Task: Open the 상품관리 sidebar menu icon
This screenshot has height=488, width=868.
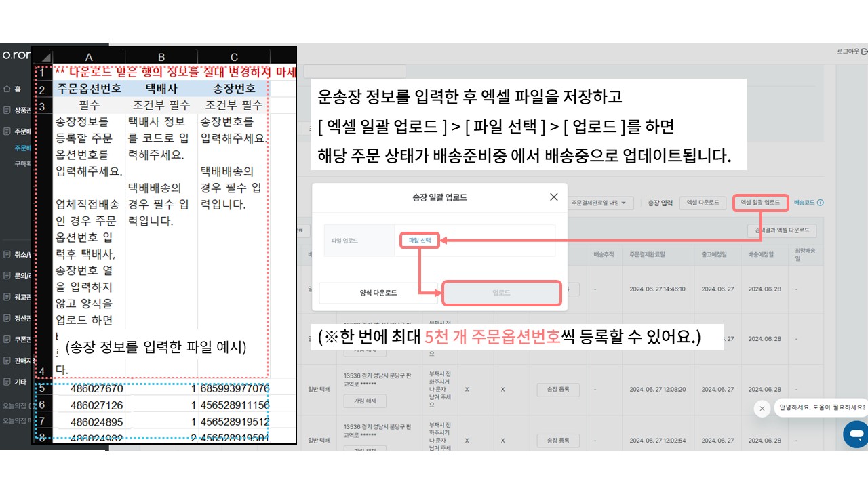Action: click(7, 110)
